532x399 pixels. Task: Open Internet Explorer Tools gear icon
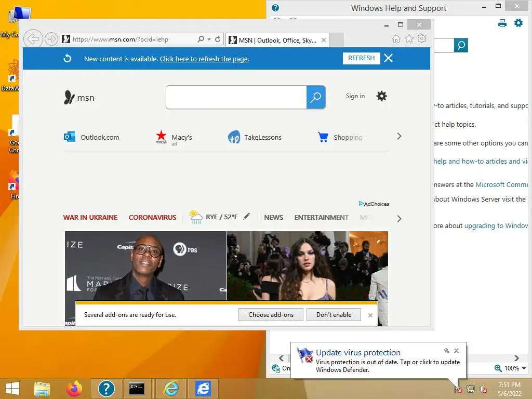422,38
